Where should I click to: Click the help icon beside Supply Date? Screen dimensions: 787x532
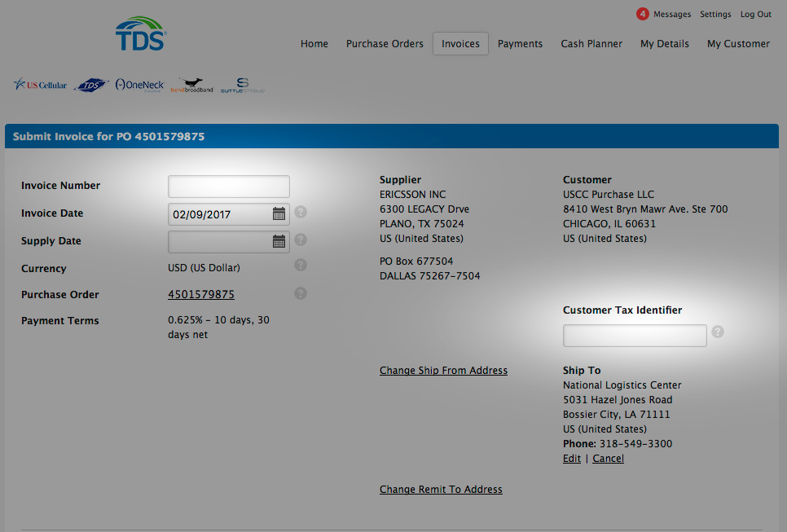(x=300, y=240)
